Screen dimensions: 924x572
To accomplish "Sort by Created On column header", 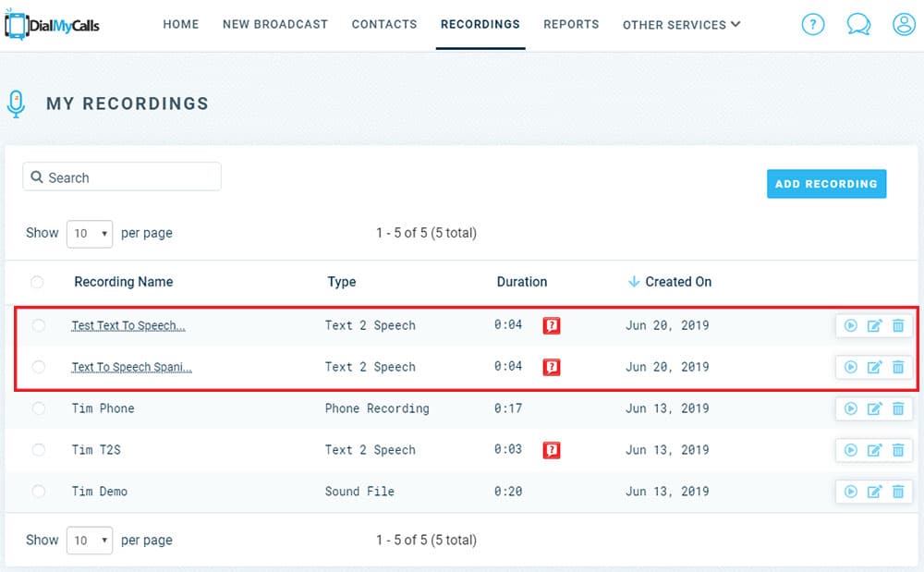I will [678, 282].
